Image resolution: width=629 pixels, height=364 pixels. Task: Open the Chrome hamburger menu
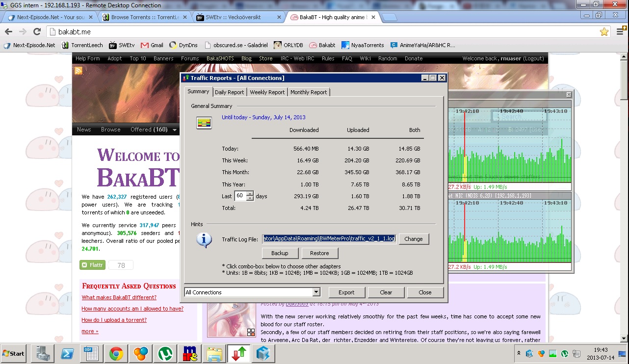[x=619, y=32]
